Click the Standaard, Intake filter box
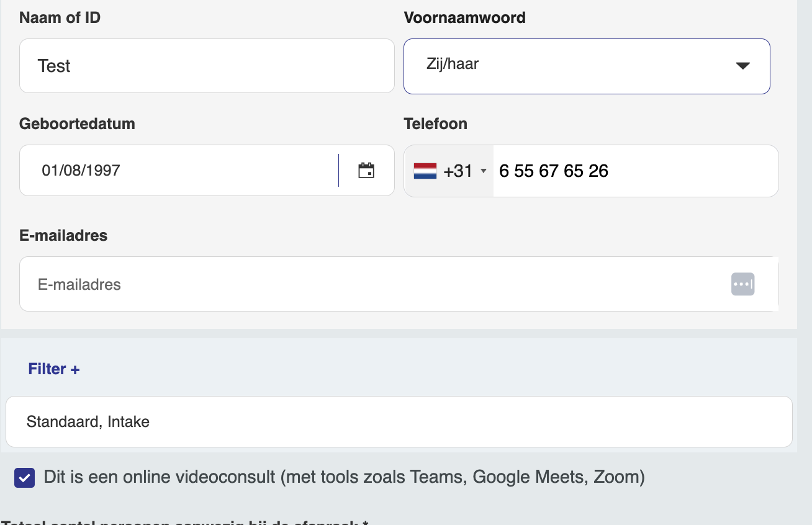The height and width of the screenshot is (525, 812). 399,421
